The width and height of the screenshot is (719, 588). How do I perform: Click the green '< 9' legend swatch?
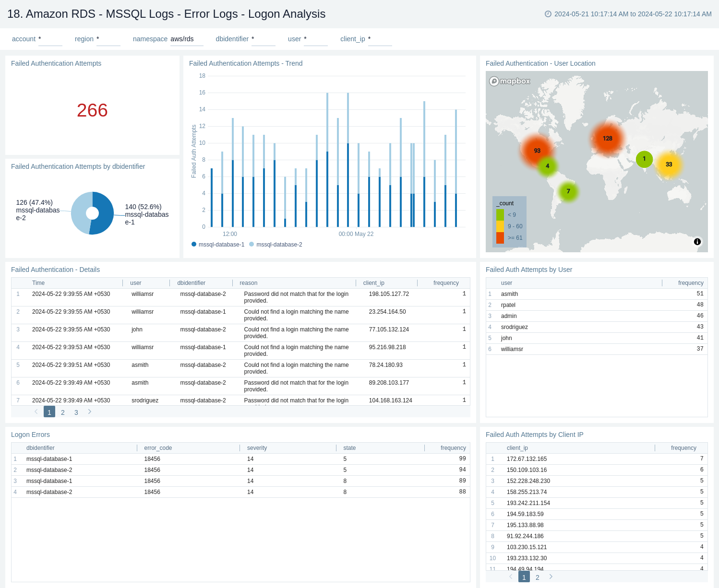coord(500,214)
